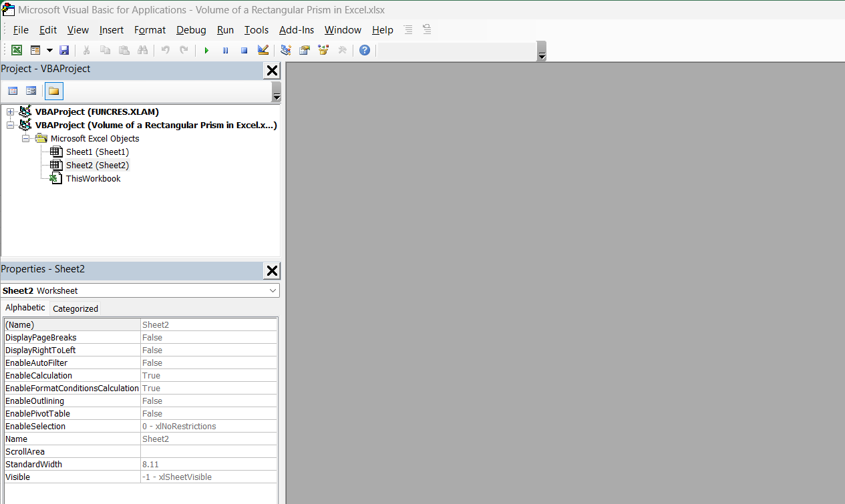Screen dimensions: 845x504
Task: Click the Insert UserForm toolbar icon
Action: [36, 50]
